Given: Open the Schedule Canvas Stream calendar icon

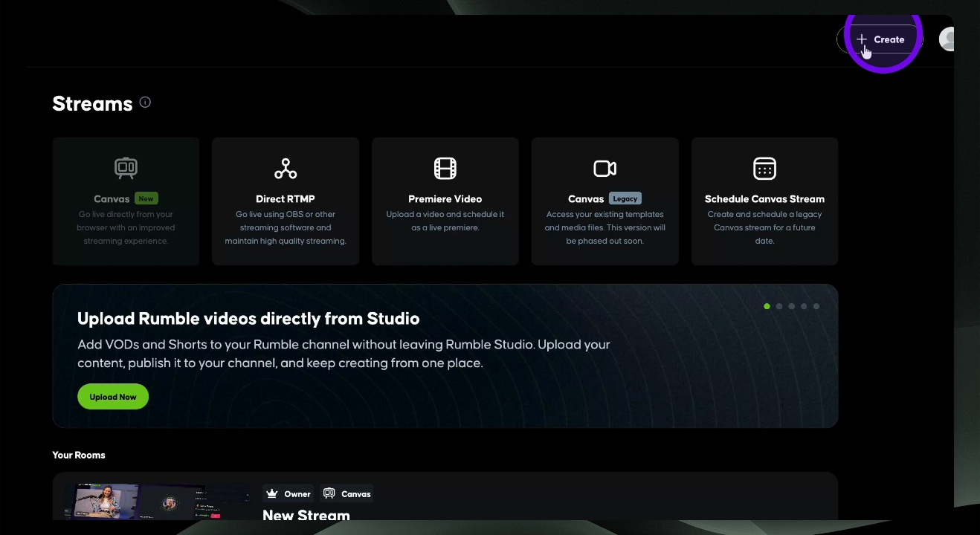Looking at the screenshot, I should pos(764,169).
